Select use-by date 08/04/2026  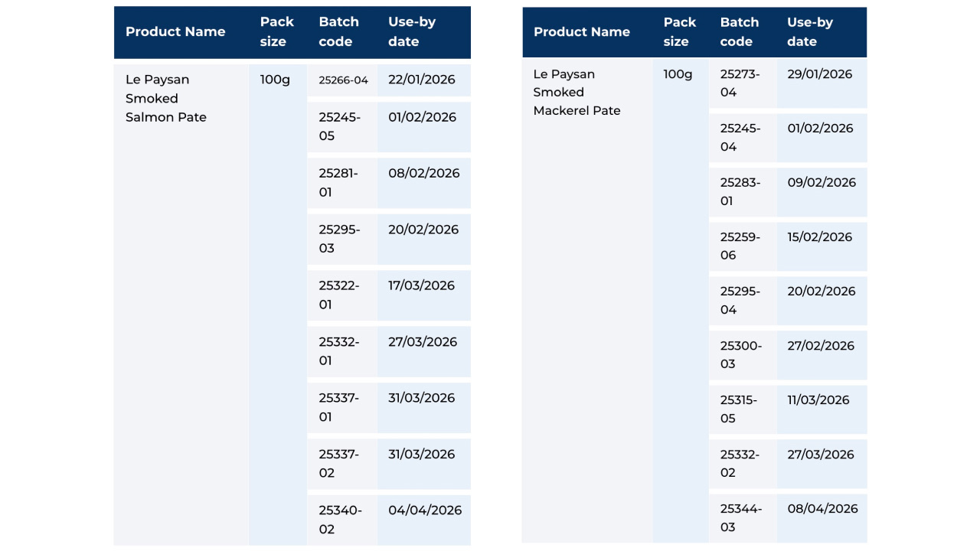[x=823, y=509]
